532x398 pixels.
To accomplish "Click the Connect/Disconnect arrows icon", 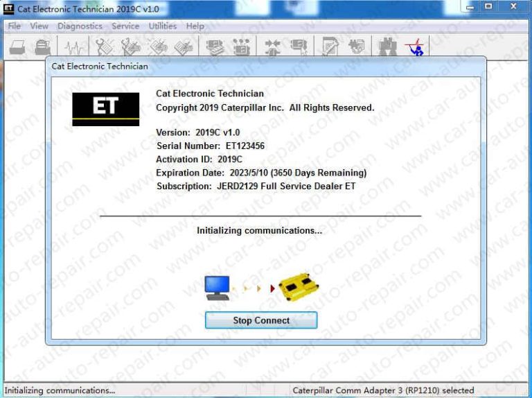I will pos(272,46).
